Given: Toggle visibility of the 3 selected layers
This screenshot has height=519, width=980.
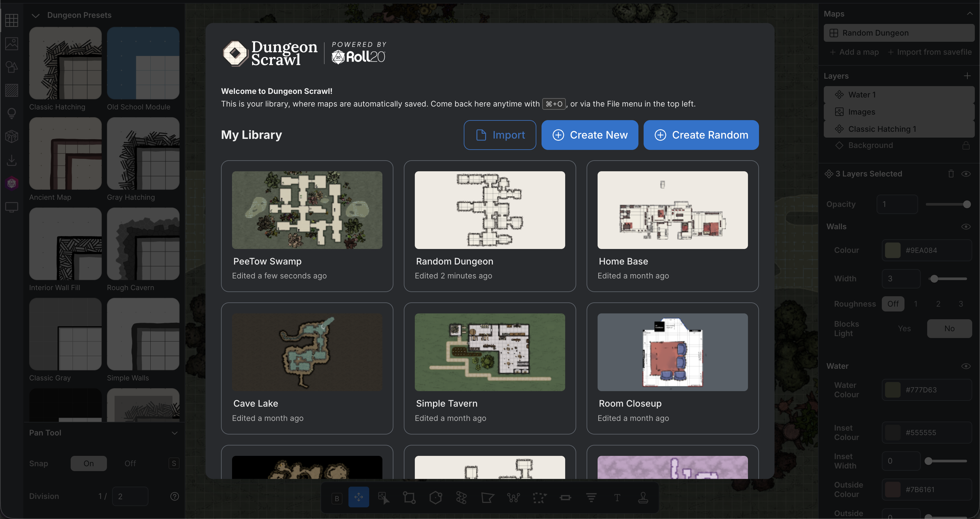Looking at the screenshot, I should click(966, 174).
